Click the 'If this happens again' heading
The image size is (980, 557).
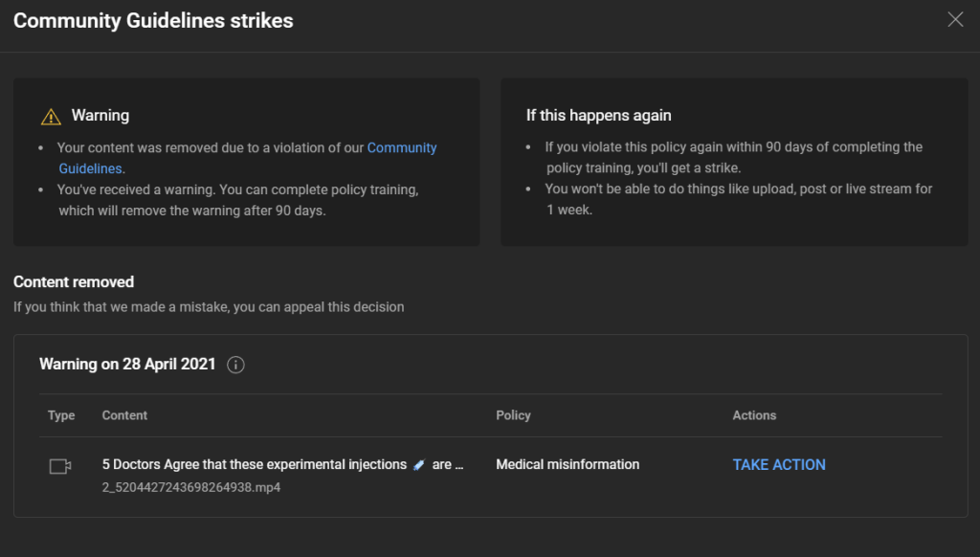point(598,115)
